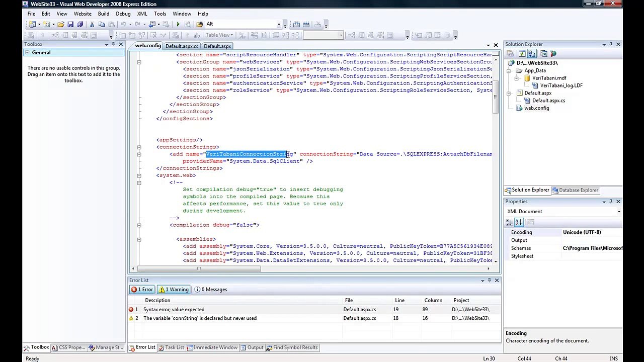Click the Cut scissors icon
The width and height of the screenshot is (644, 362).
(92, 24)
